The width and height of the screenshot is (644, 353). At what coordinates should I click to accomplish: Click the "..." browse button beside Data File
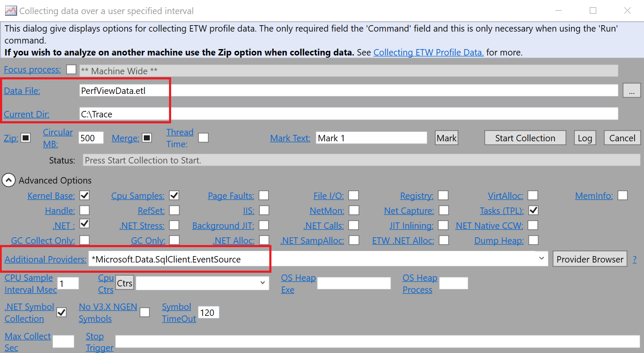(x=632, y=90)
